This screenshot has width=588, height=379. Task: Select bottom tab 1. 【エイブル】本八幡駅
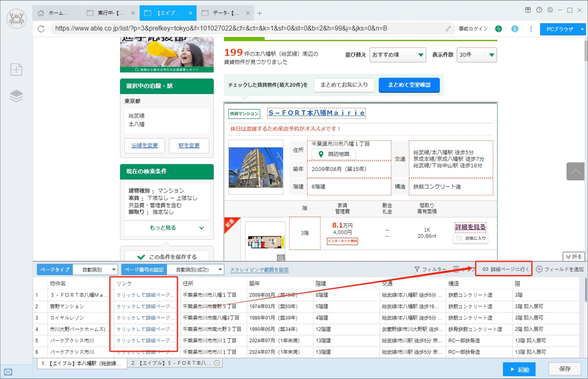pos(82,363)
